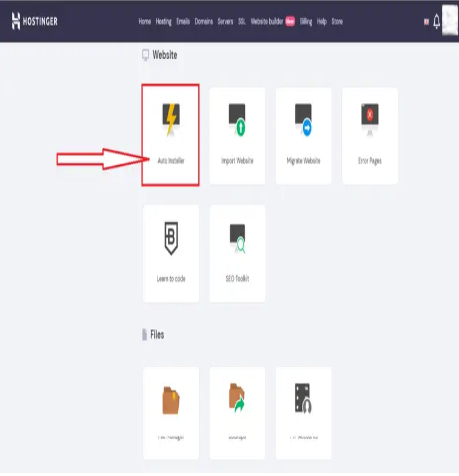Change language via the flag icon
The width and height of the screenshot is (459, 476).
(426, 22)
